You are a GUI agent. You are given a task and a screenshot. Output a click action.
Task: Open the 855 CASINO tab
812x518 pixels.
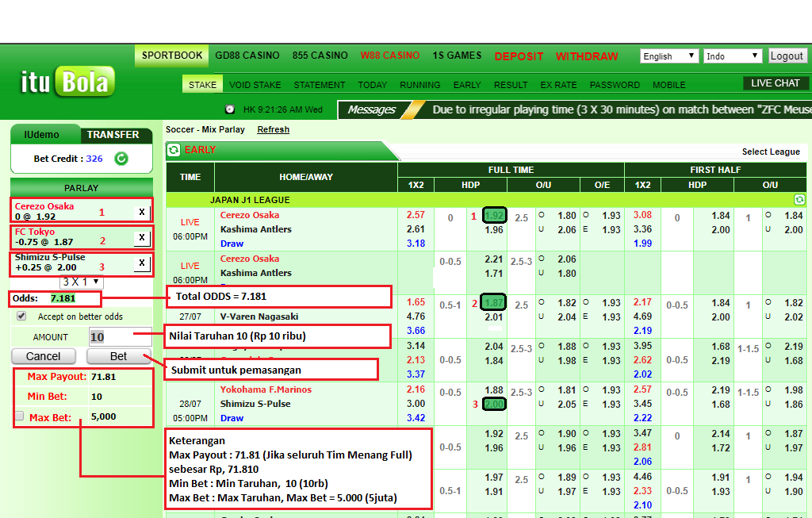[320, 56]
